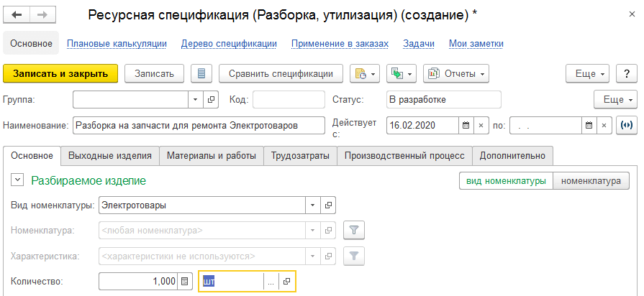
Task: Click into the Группа input field
Action: click(131, 100)
